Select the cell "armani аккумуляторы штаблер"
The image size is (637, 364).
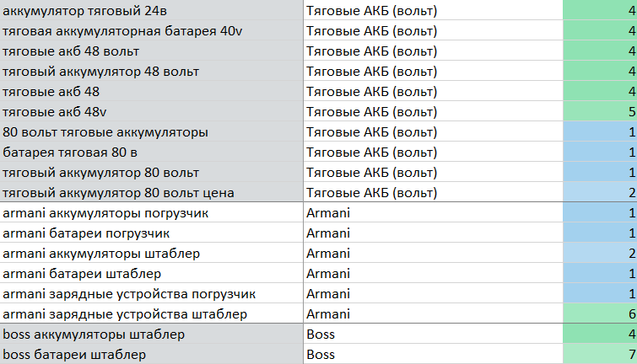(x=152, y=253)
